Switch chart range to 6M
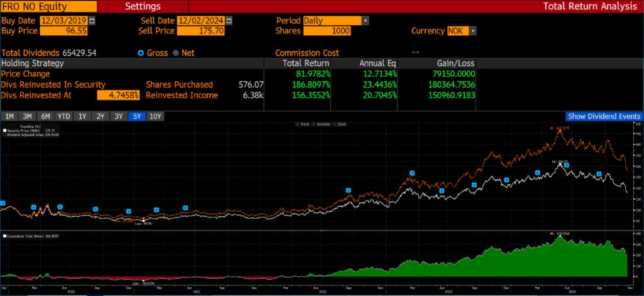644x296 pixels. tap(45, 117)
